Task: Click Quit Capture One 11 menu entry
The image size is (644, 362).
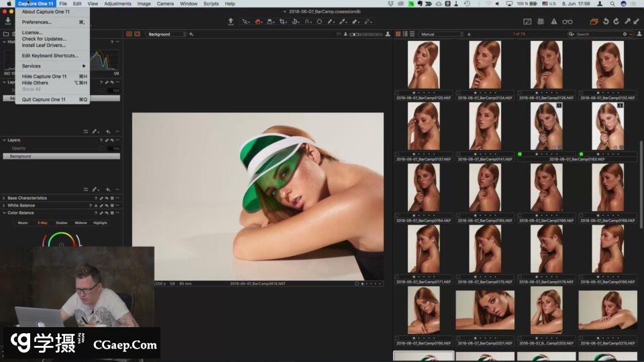Action: [44, 99]
